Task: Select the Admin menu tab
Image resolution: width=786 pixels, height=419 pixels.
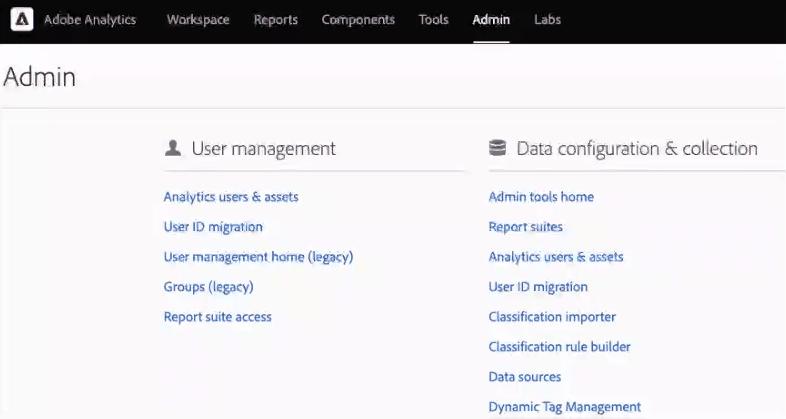Action: pos(491,20)
